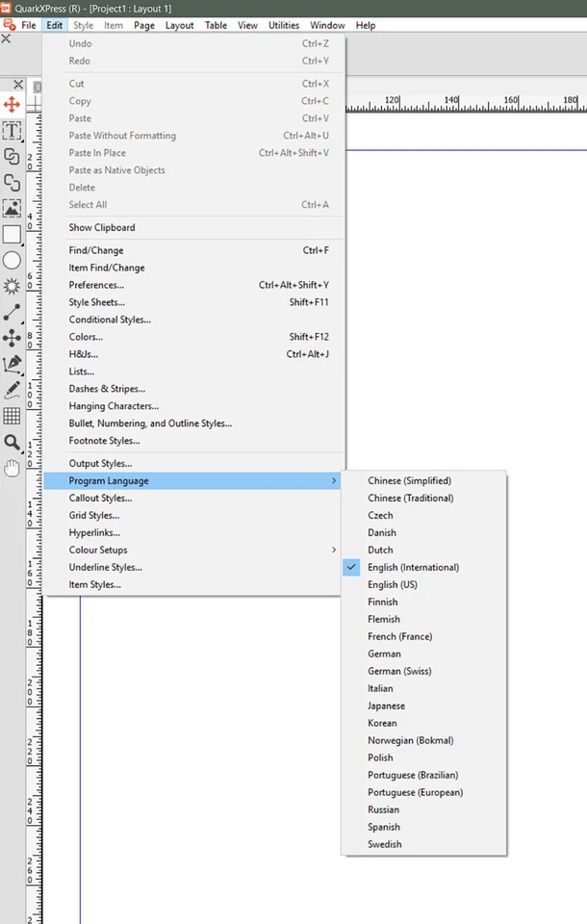Select the Text Unlinking tool
Viewport: 587px width, 924px height.
tap(12, 183)
